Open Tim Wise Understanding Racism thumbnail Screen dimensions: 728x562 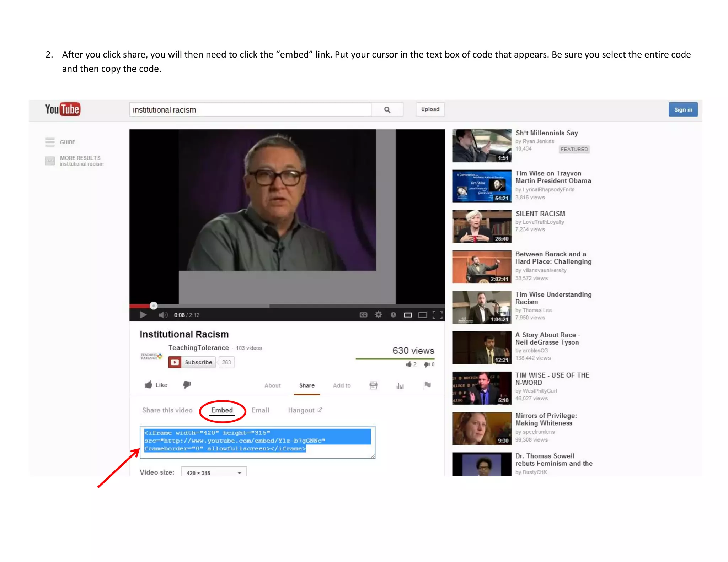tap(482, 307)
